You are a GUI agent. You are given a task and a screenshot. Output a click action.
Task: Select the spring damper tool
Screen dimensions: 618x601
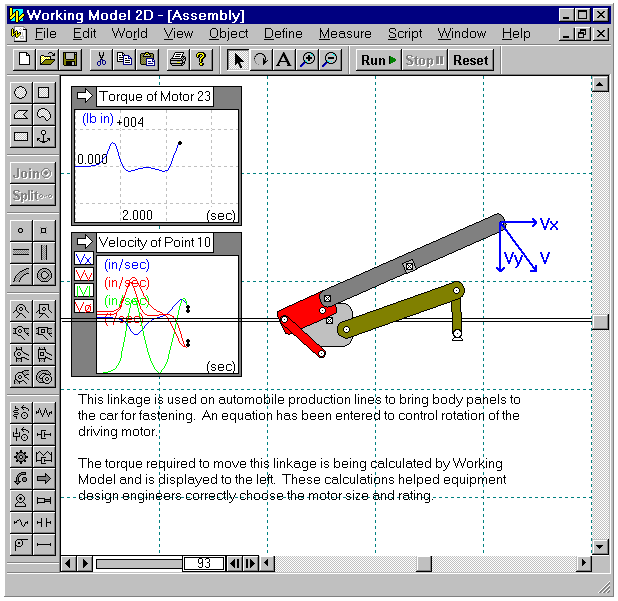point(44,457)
